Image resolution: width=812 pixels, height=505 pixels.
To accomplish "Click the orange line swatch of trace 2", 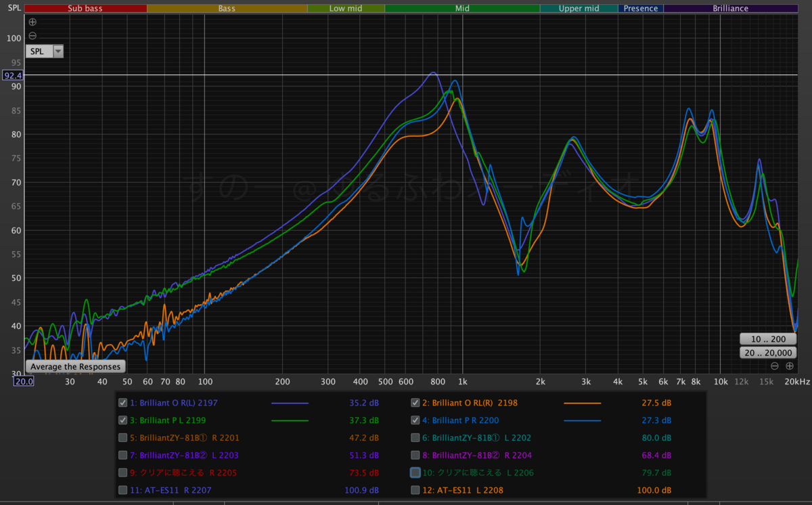I will [582, 403].
